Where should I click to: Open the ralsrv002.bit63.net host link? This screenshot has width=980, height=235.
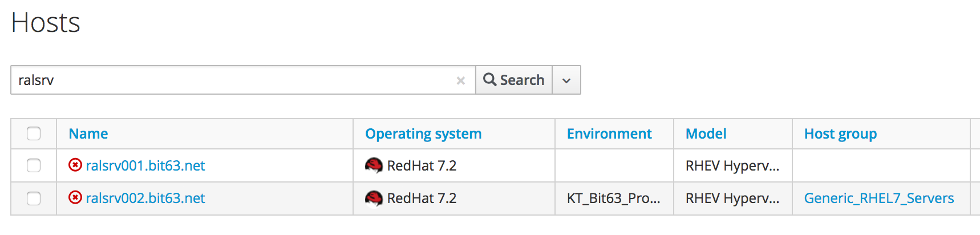145,198
